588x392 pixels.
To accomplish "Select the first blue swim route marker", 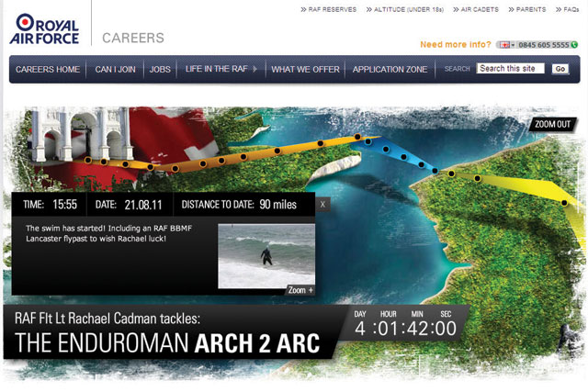I will [368, 141].
